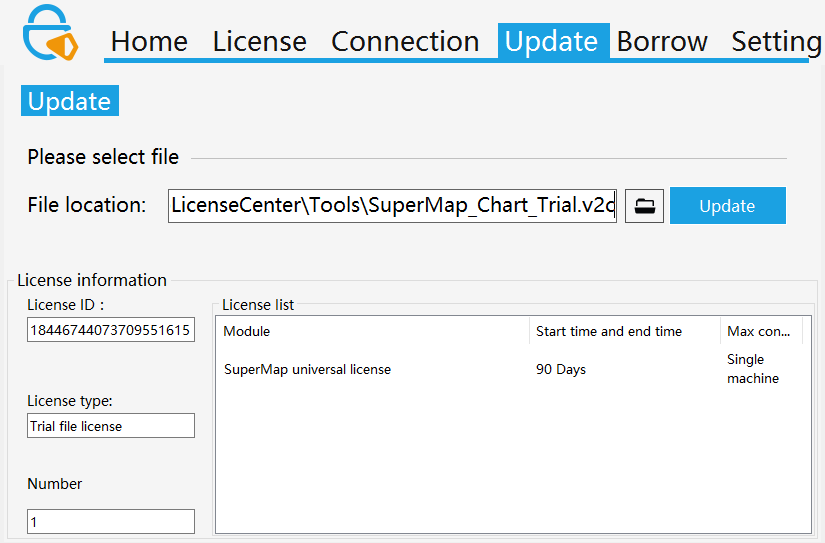Click the Number field
The width and height of the screenshot is (825, 543).
click(x=110, y=522)
